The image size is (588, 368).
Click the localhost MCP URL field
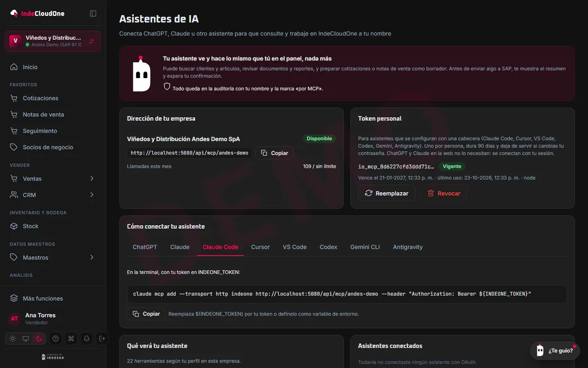190,153
